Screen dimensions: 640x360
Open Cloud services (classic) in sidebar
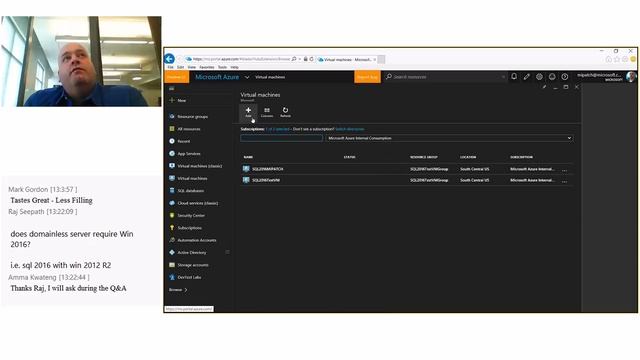pyautogui.click(x=193, y=203)
